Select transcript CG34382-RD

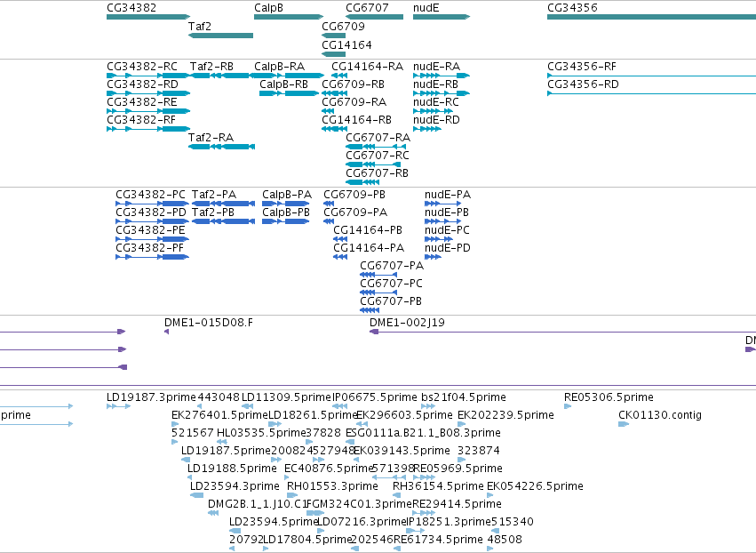coord(148,93)
